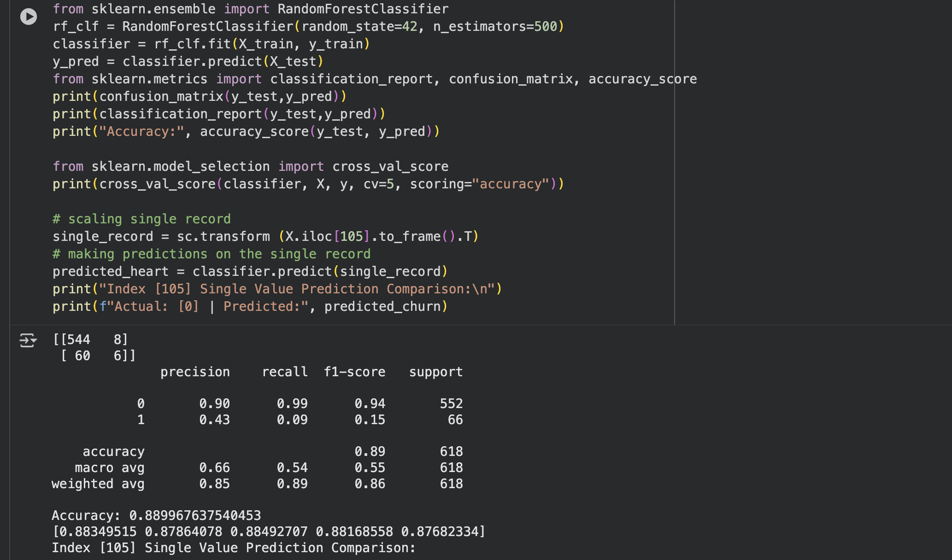This screenshot has width=952, height=560.
Task: Click the predicted_heart assignment line
Action: (250, 271)
